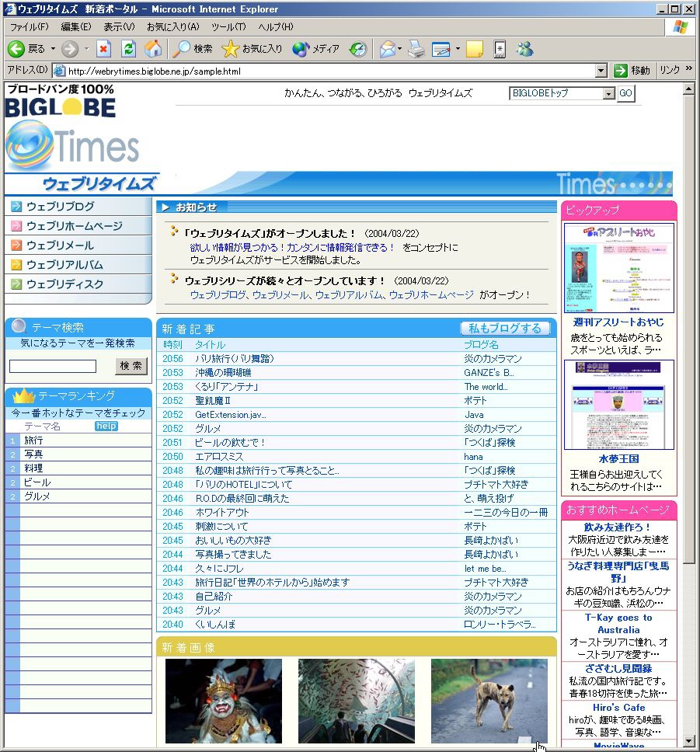Expand the Mail button dropdown arrow
This screenshot has width=700, height=752.
pos(399,48)
